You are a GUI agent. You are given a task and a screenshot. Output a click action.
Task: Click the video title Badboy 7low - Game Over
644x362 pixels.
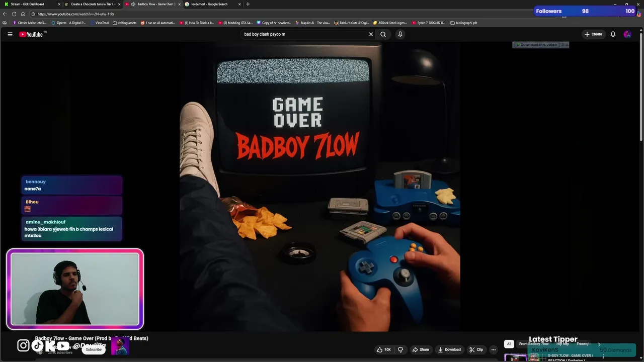[92, 338]
